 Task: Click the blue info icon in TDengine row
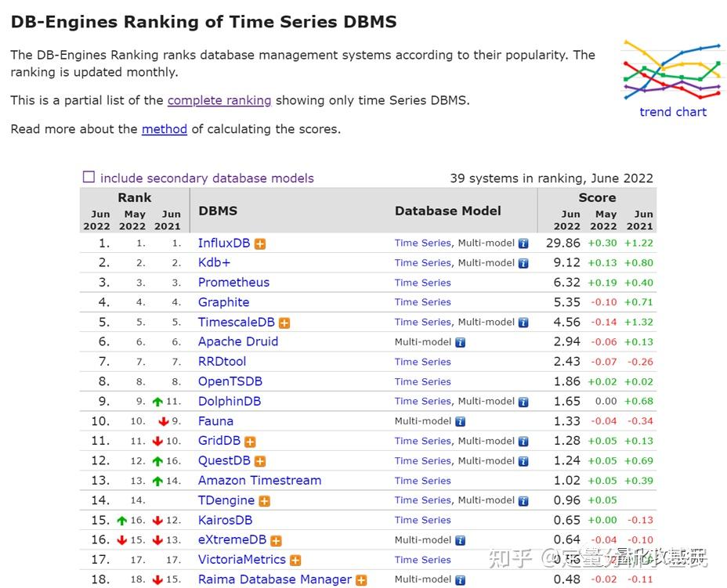(523, 501)
